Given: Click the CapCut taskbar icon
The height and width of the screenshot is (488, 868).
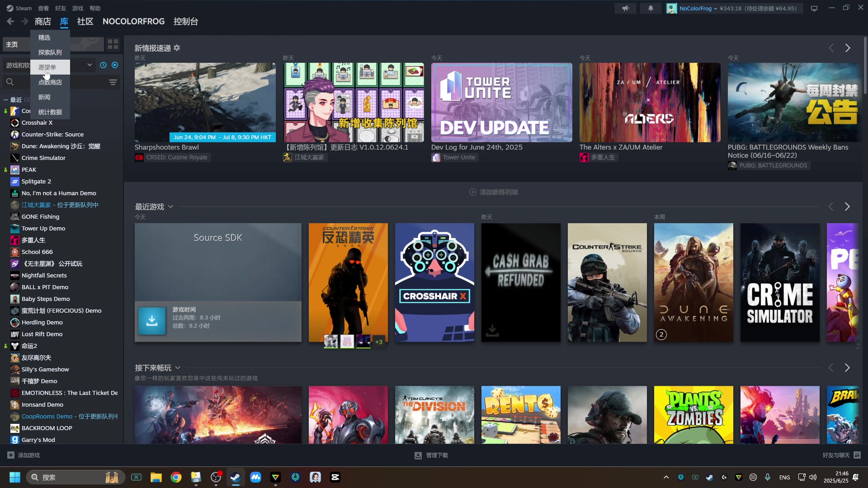Looking at the screenshot, I should (335, 477).
